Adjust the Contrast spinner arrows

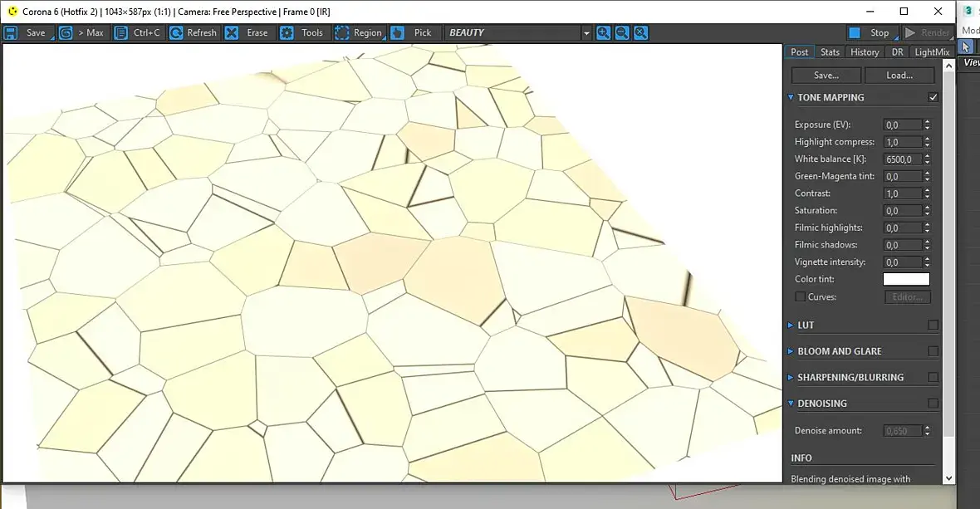pyautogui.click(x=927, y=194)
